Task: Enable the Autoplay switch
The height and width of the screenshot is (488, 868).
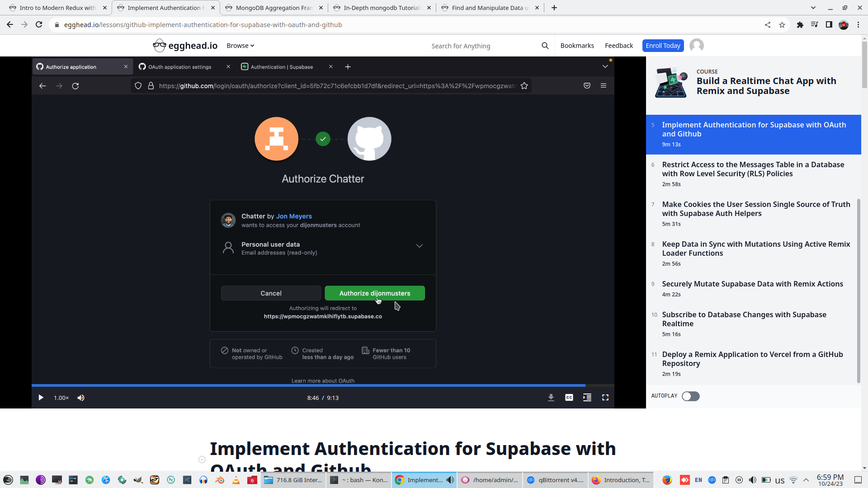Action: click(x=690, y=396)
